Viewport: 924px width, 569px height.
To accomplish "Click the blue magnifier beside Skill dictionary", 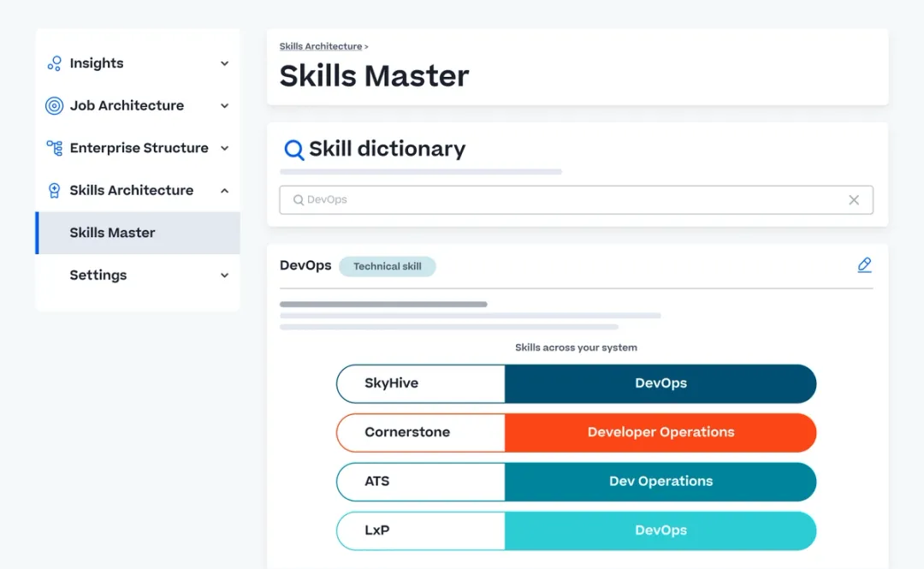I will (294, 150).
